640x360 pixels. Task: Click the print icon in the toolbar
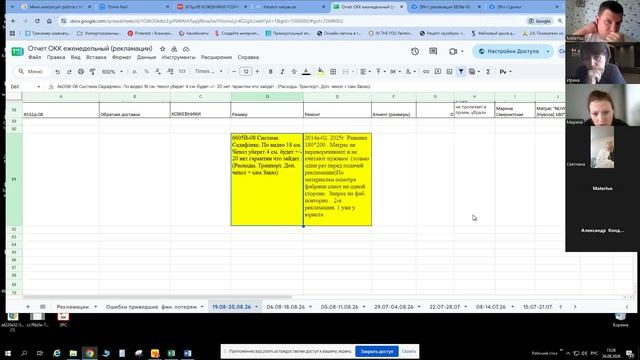pos(81,71)
